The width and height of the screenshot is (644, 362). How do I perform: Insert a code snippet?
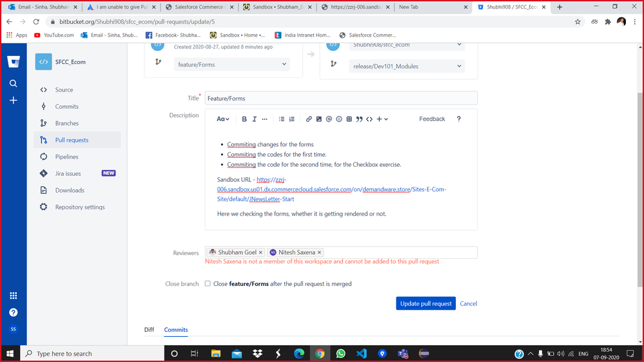(369, 119)
